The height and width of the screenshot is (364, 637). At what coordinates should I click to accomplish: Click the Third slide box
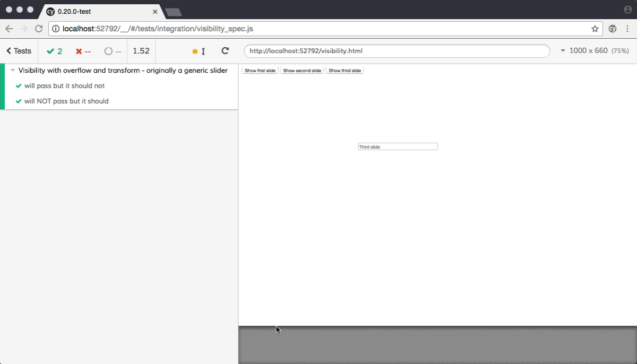(398, 146)
